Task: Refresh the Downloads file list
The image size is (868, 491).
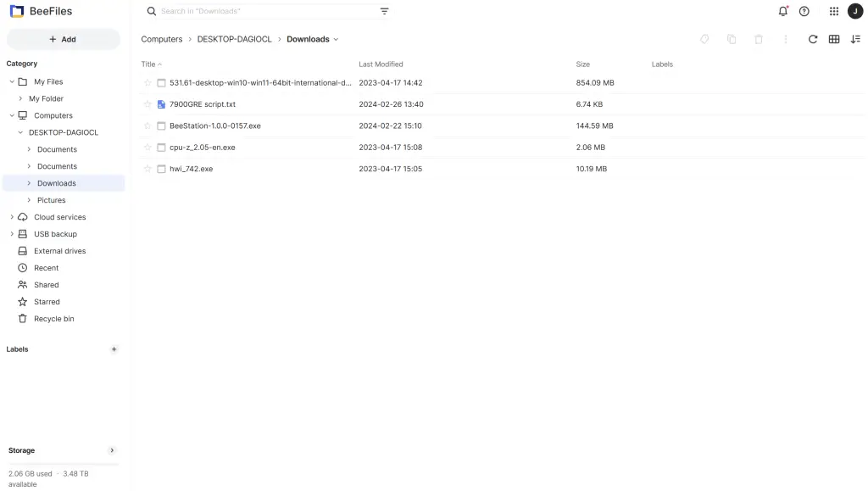Action: pyautogui.click(x=813, y=39)
